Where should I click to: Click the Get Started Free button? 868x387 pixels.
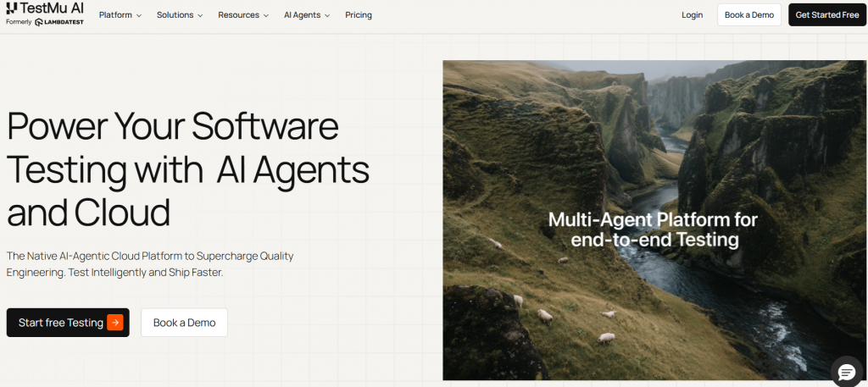click(826, 15)
